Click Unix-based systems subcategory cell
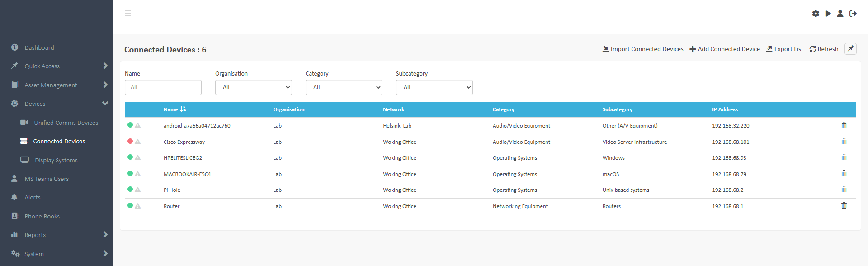 pos(626,190)
